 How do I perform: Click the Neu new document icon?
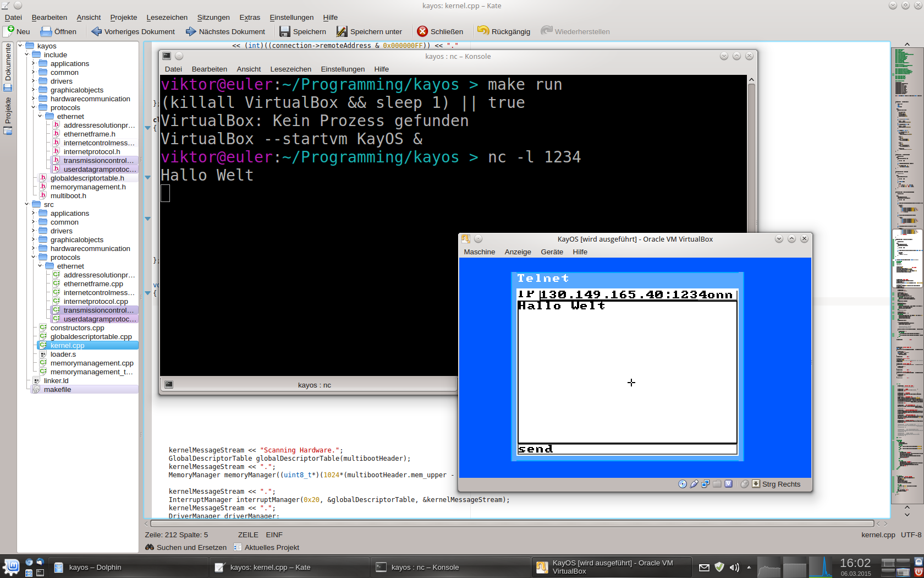(9, 31)
